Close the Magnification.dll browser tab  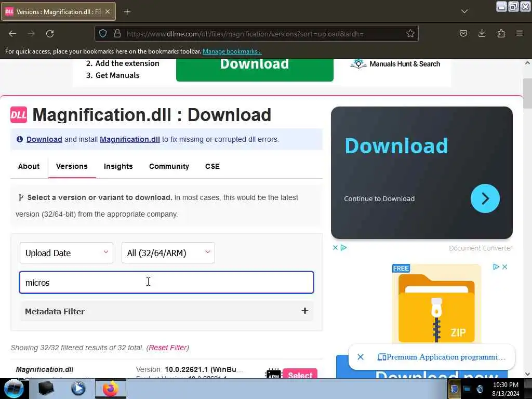point(108,11)
